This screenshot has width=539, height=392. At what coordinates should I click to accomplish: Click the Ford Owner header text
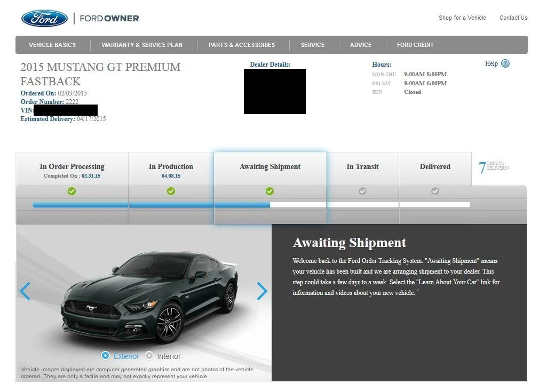point(109,18)
